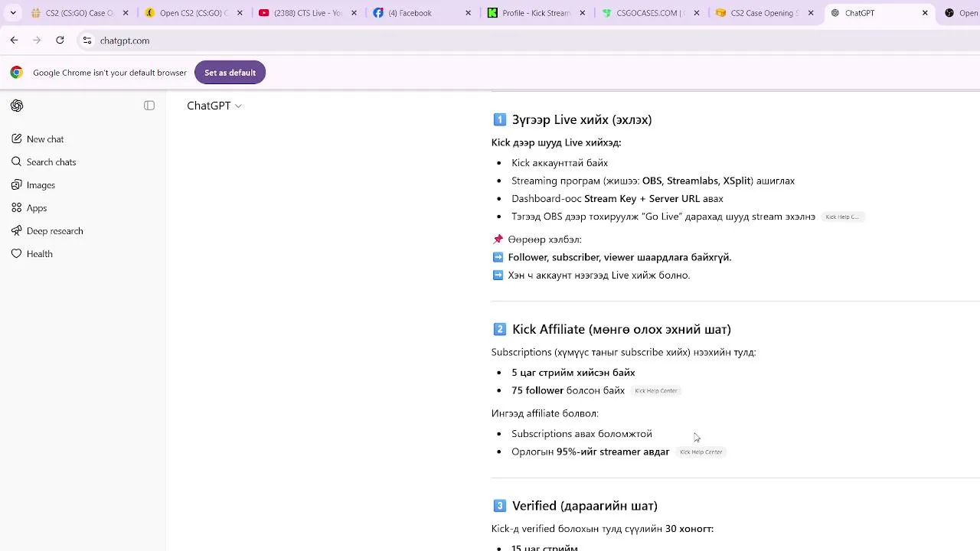Click the Set as default button
980x551 pixels.
tap(230, 73)
